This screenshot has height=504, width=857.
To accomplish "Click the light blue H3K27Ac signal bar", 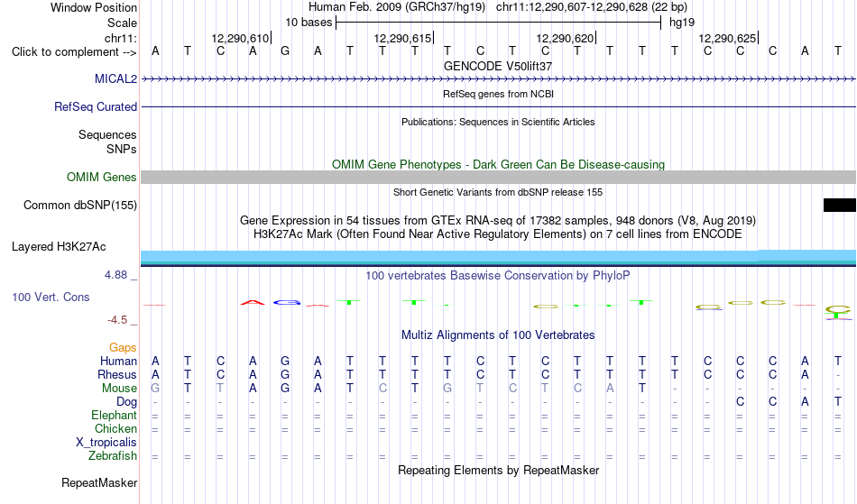I will pos(498,257).
